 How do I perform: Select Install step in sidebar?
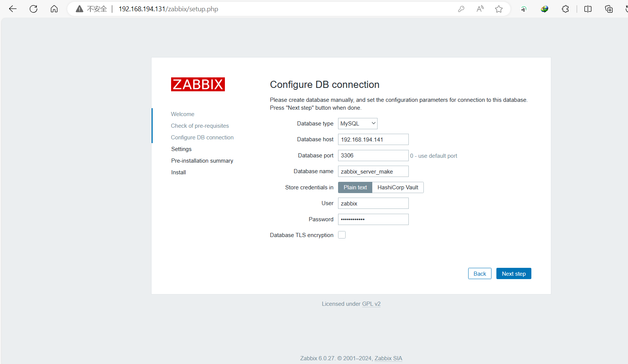(x=179, y=172)
